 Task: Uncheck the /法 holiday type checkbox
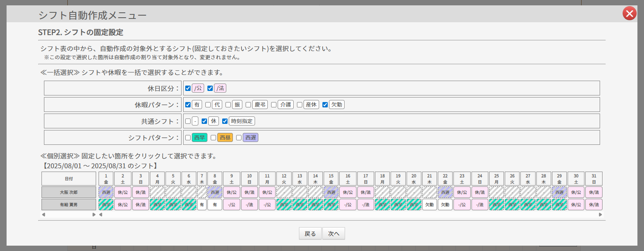[x=210, y=88]
